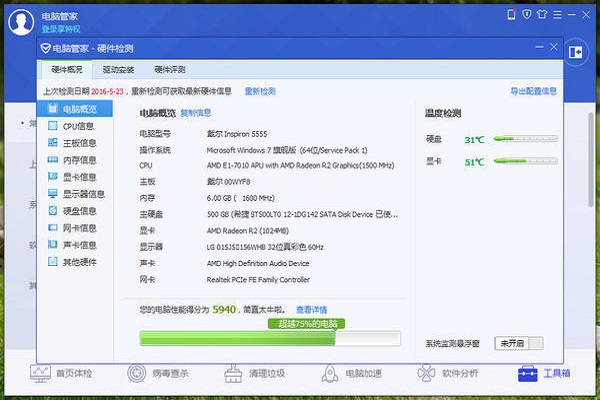Click the 温度检测 heading
600x400 pixels.
coord(443,113)
